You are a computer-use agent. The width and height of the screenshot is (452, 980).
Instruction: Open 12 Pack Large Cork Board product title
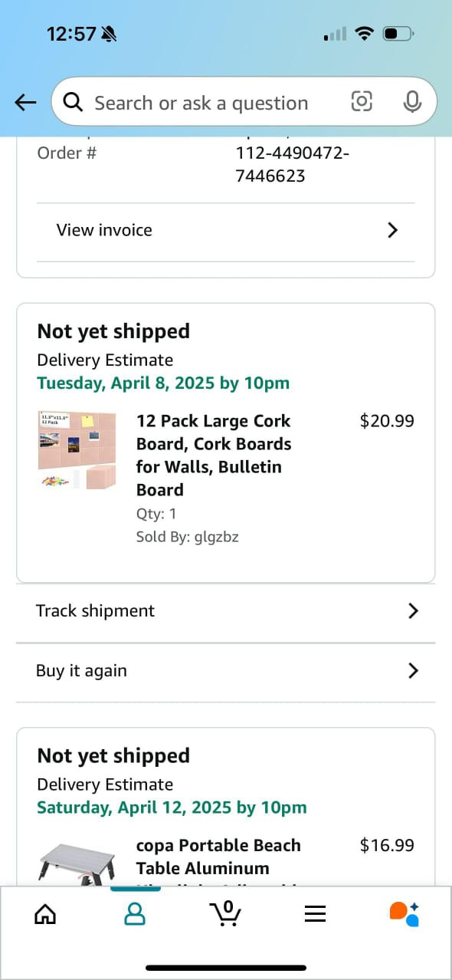click(214, 455)
